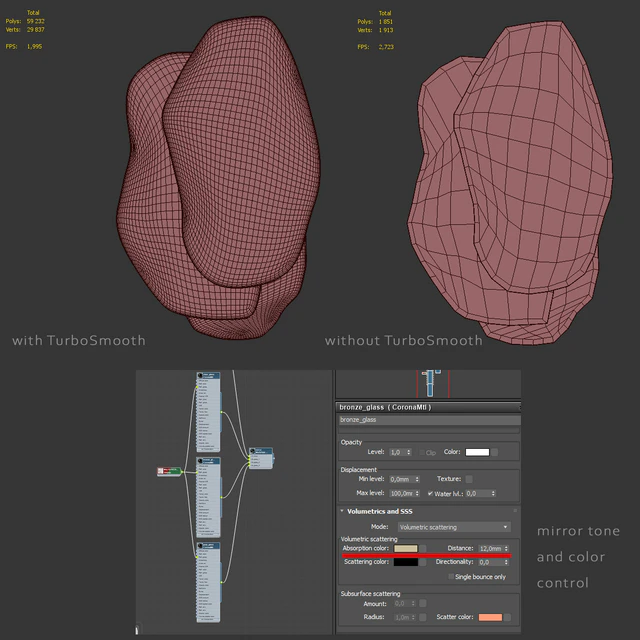Toggle the Water lvl. checkbox

pos(430,493)
